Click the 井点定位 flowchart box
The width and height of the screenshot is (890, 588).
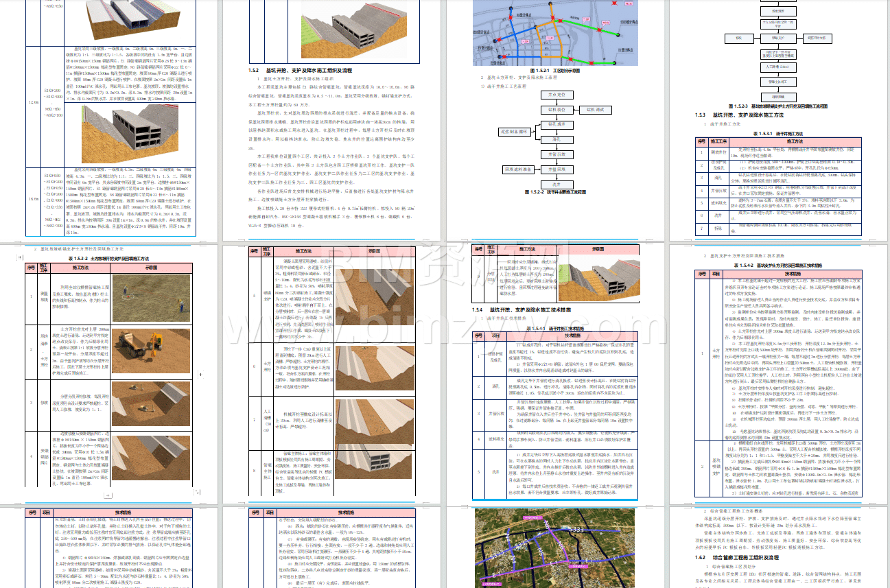556,95
